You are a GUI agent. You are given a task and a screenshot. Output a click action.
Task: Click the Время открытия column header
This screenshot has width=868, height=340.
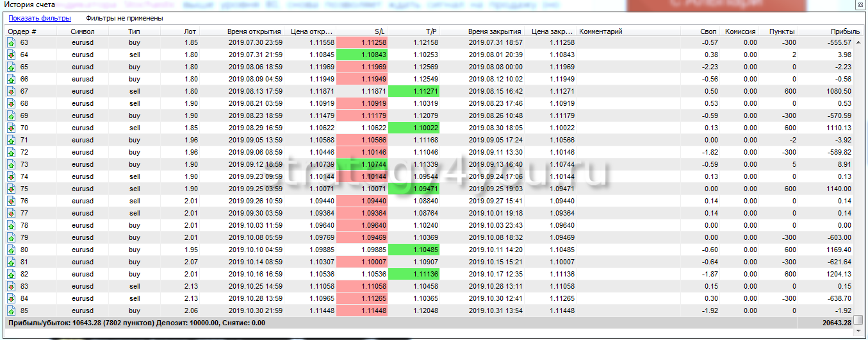coord(254,31)
